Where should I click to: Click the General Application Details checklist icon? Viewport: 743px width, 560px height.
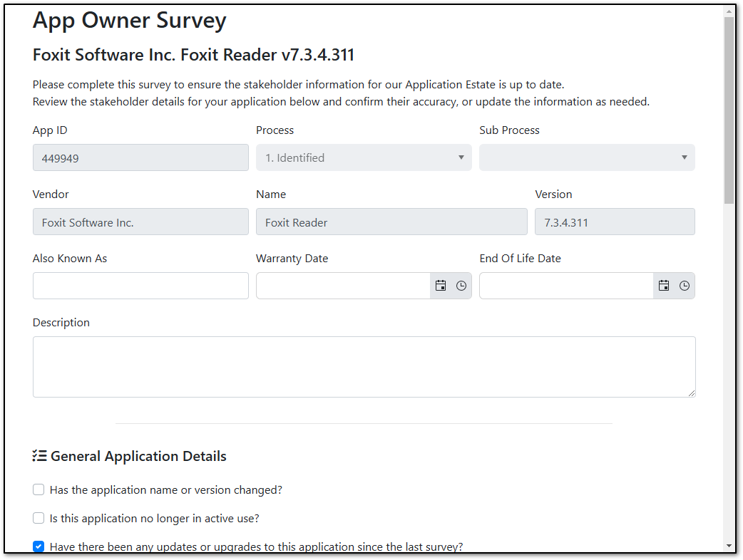pyautogui.click(x=39, y=456)
